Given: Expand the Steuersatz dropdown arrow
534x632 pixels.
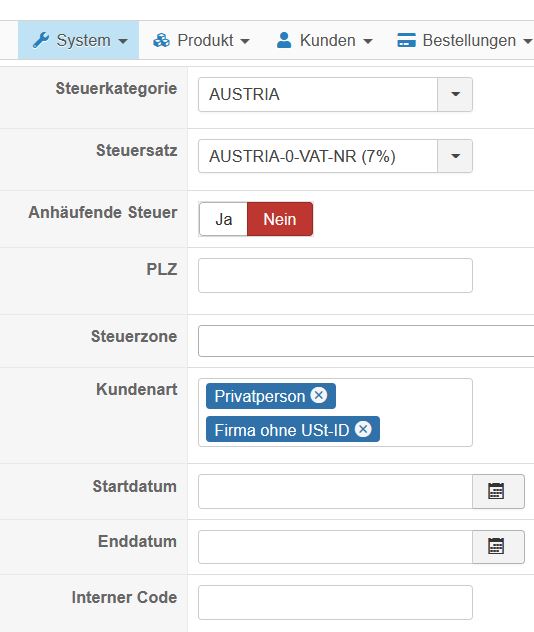Looking at the screenshot, I should 455,156.
